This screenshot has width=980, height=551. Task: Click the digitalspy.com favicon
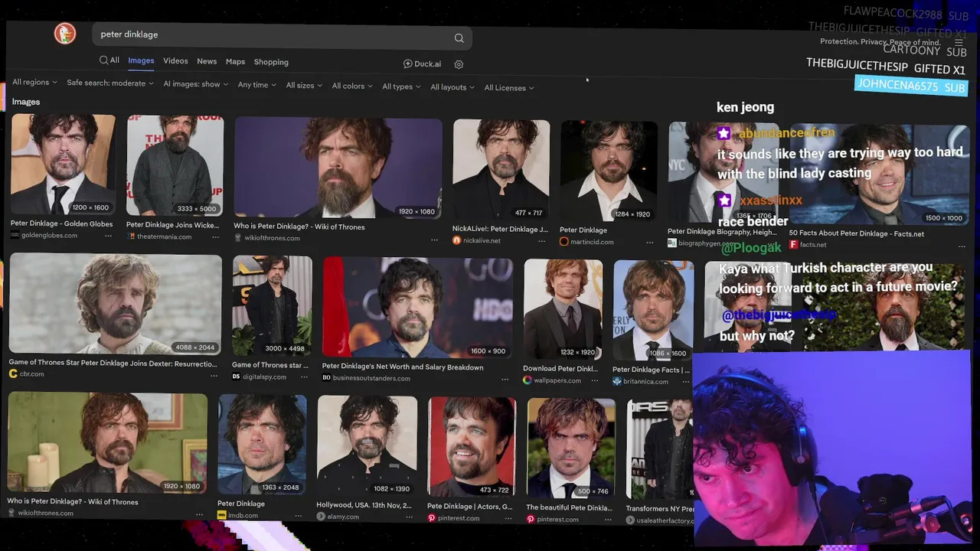click(x=236, y=377)
